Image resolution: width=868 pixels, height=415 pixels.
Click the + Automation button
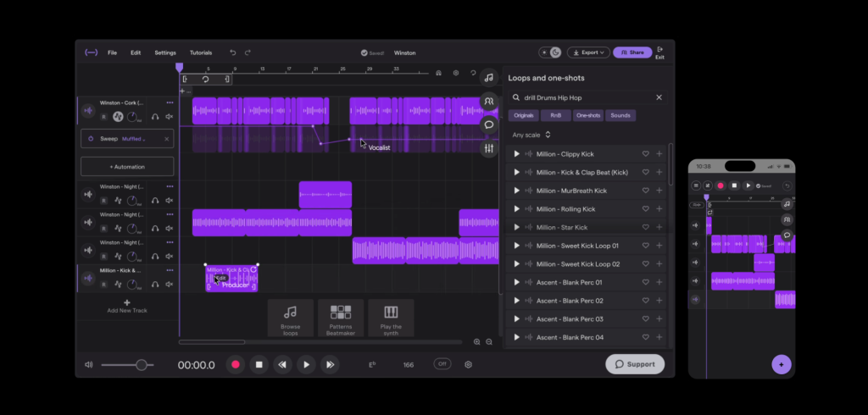pos(127,166)
